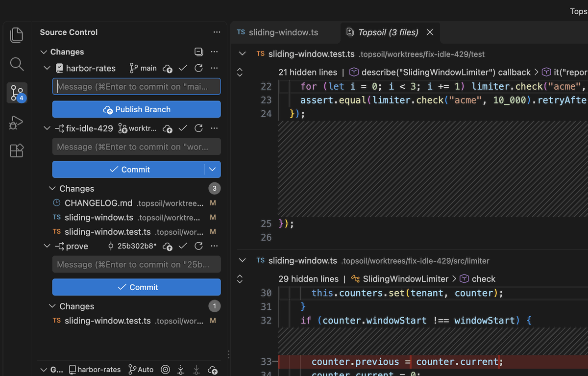Open the Source Control view with badge 4
Image resolution: width=588 pixels, height=376 pixels.
coord(17,93)
